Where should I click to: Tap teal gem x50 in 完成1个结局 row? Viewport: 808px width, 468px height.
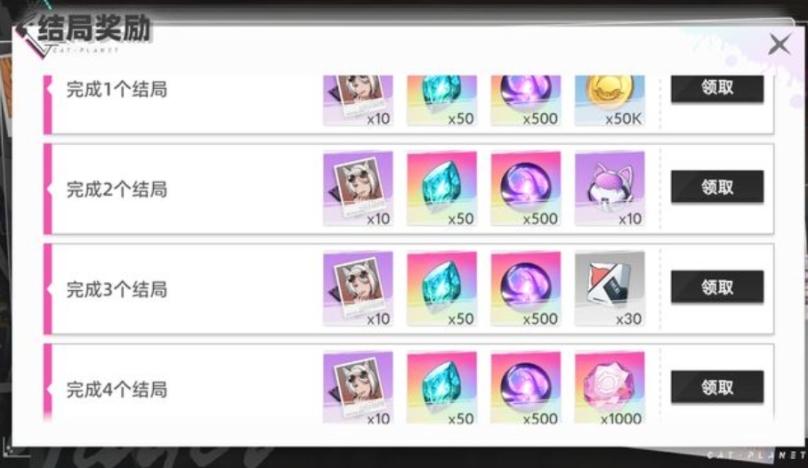coord(442,101)
